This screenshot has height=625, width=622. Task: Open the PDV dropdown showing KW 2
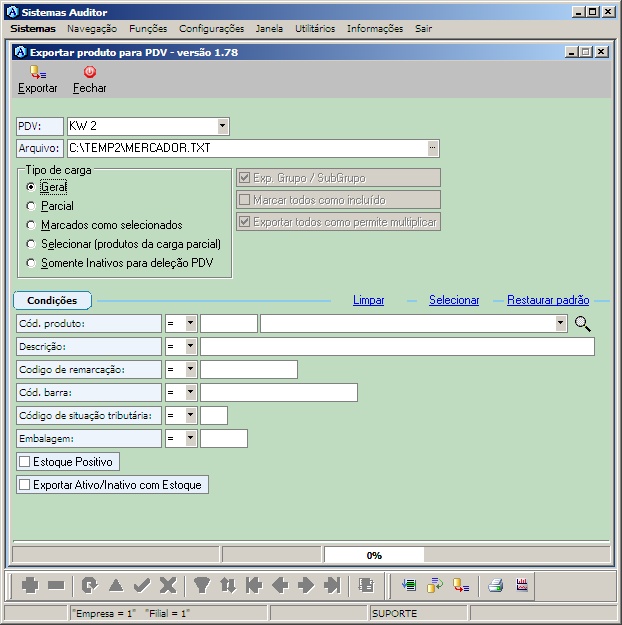point(223,126)
